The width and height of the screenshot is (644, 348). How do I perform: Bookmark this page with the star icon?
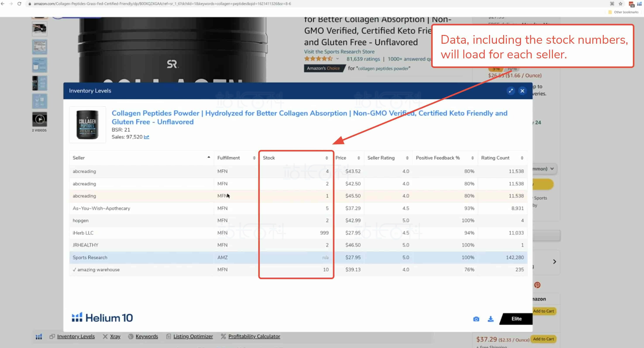[620, 3]
